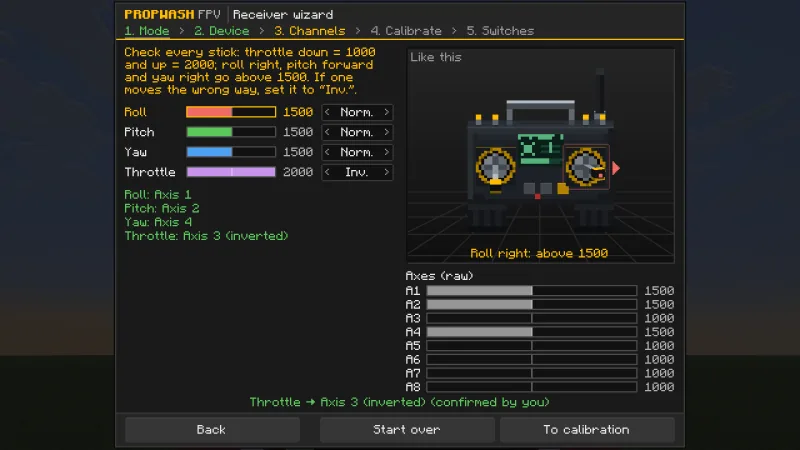Click 'Throttle: Axis 3 (inverted)' mapping text
The height and width of the screenshot is (450, 800).
[206, 236]
